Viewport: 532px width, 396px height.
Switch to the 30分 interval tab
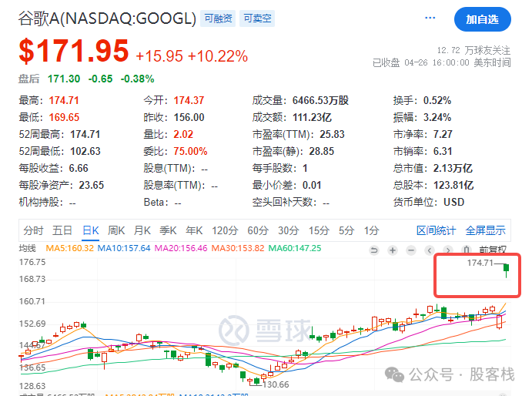point(289,230)
